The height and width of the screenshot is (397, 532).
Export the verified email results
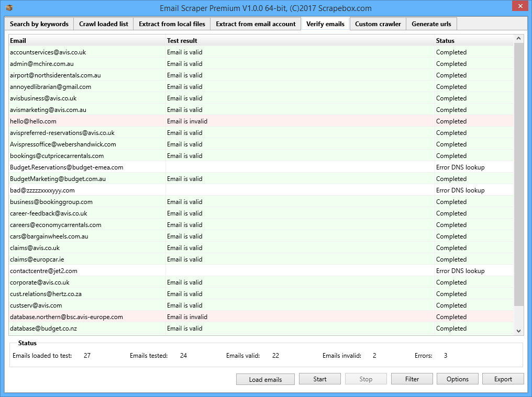tap(503, 379)
